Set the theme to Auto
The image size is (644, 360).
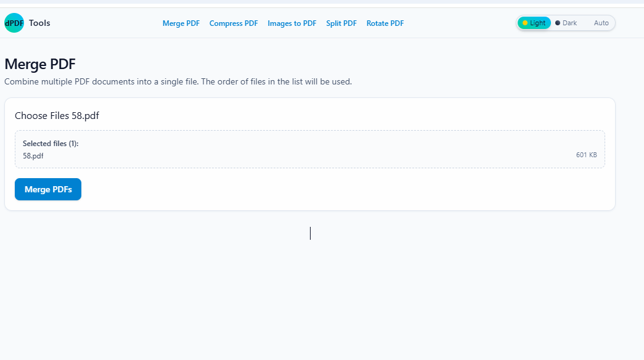click(601, 22)
